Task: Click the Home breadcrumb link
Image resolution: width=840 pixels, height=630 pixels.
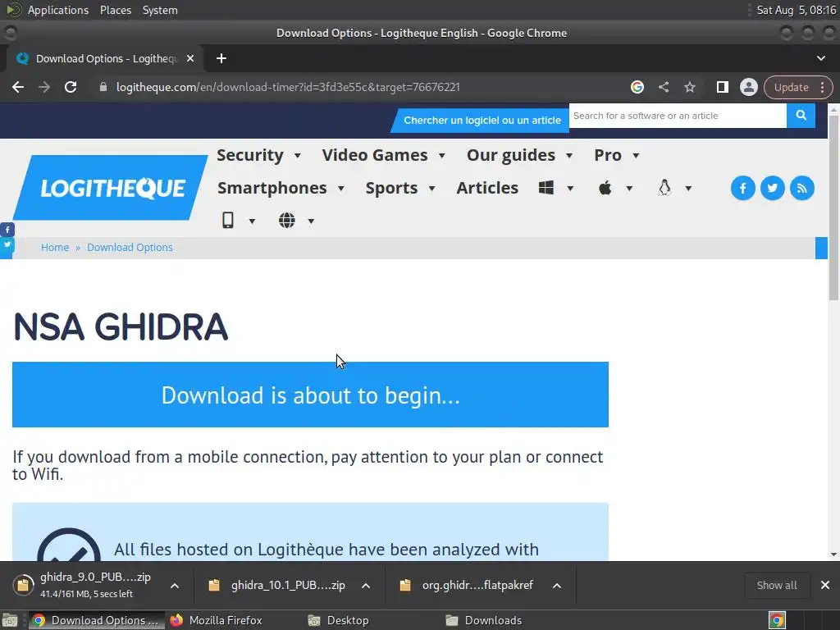Action: (55, 248)
